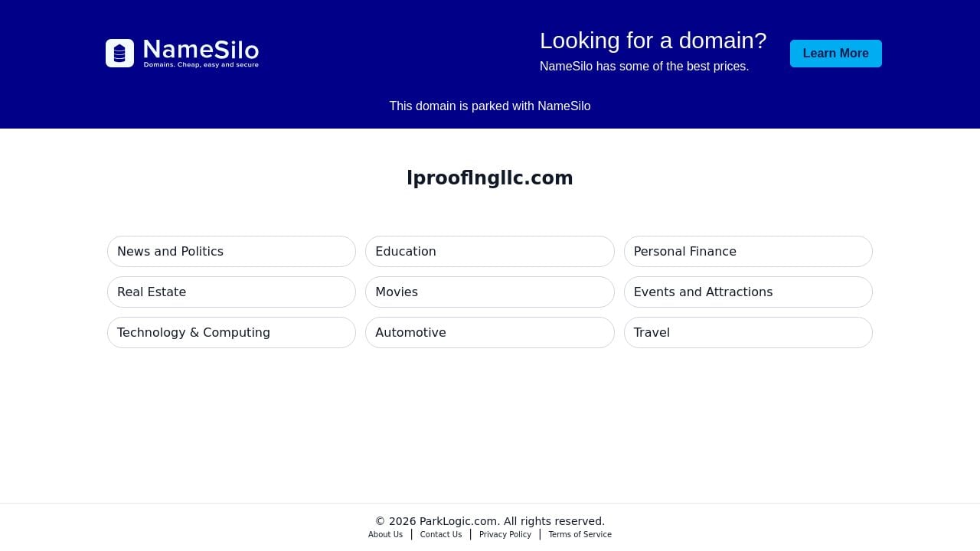Click the Learn More button

(x=836, y=54)
